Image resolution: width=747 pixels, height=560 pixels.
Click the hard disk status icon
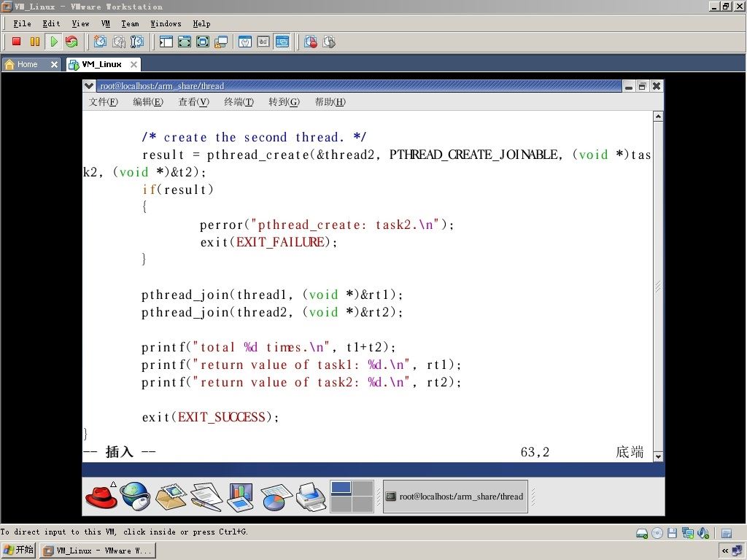[642, 533]
